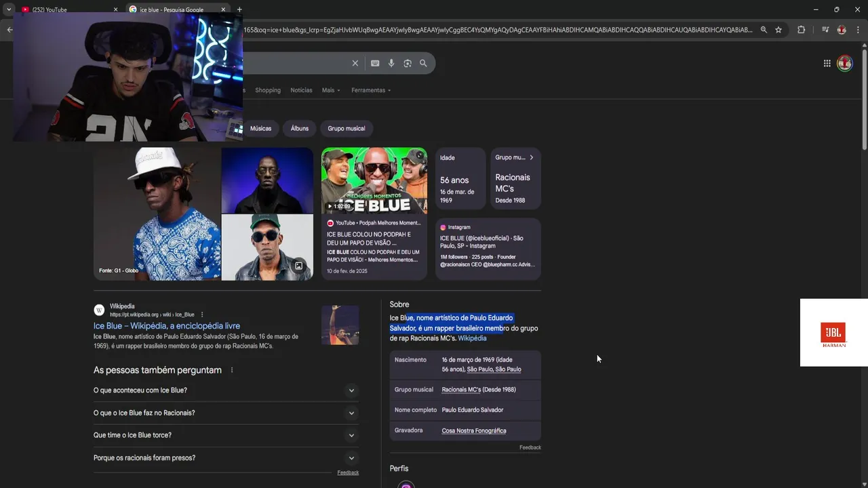
Task: Open the Notícias search tab
Action: coord(301,90)
